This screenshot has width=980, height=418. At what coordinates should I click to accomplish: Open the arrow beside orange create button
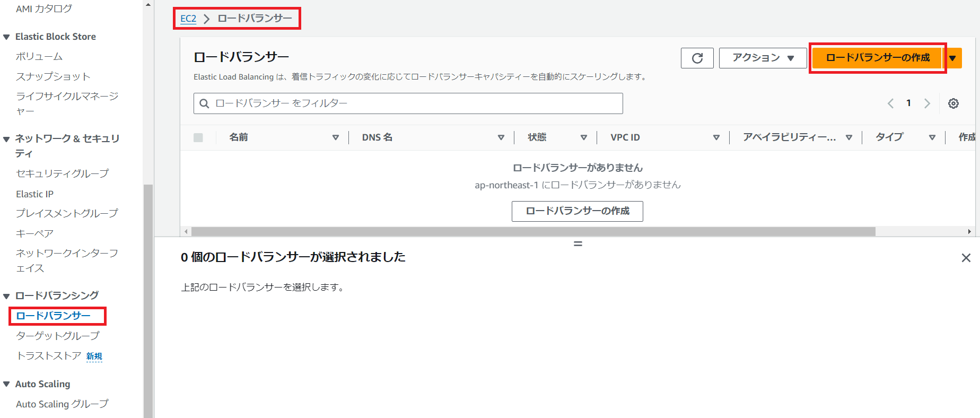click(953, 58)
